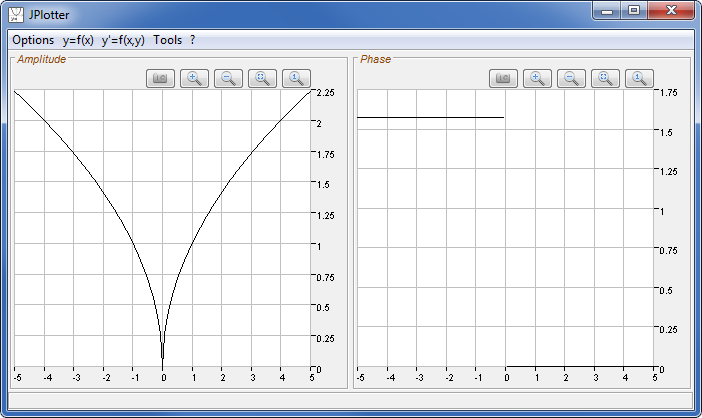Screen dimensions: 702x418
Task: Open the Tools menu
Action: point(168,40)
